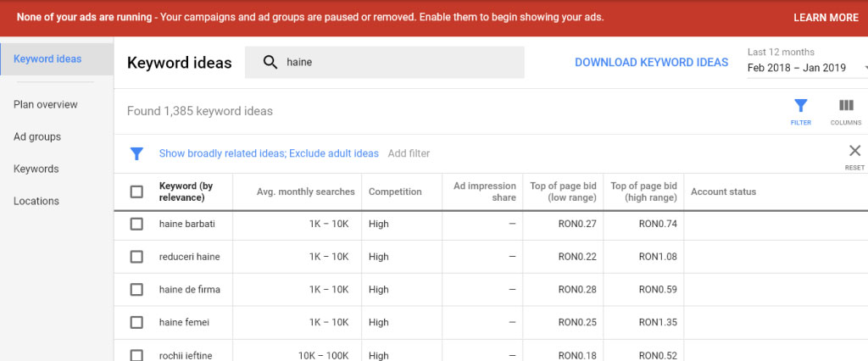Open the Filter funnel icon
This screenshot has height=361, width=868.
800,107
